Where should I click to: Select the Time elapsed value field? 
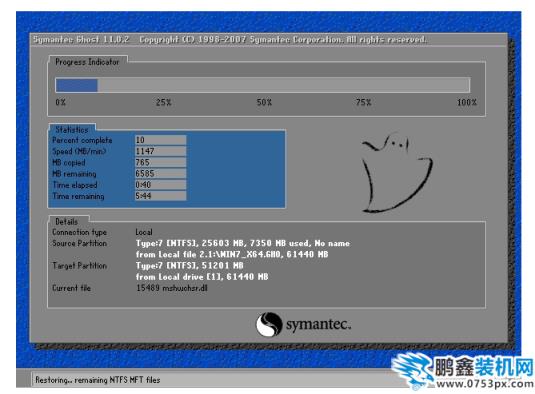click(x=160, y=185)
